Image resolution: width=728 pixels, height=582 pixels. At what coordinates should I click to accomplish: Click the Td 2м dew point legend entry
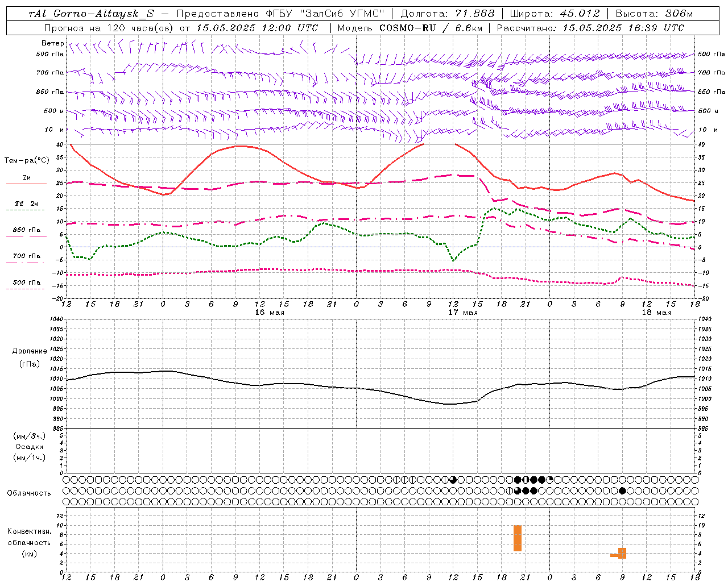(27, 203)
